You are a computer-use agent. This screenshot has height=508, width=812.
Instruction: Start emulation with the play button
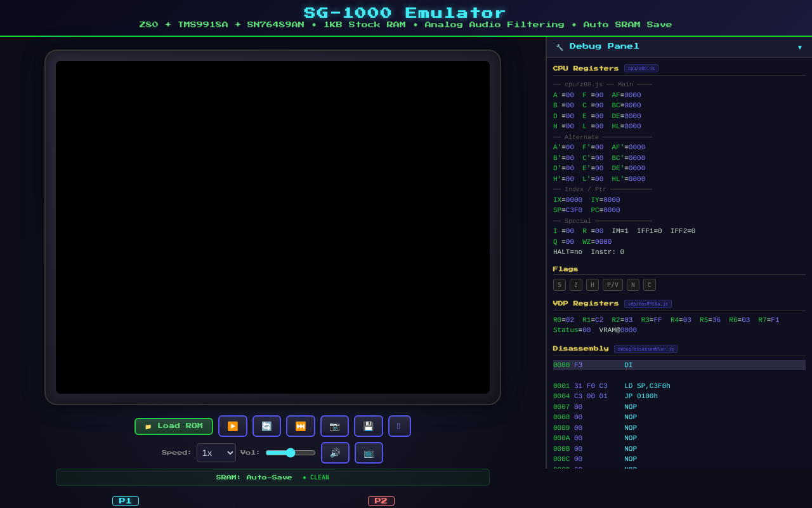tap(233, 426)
